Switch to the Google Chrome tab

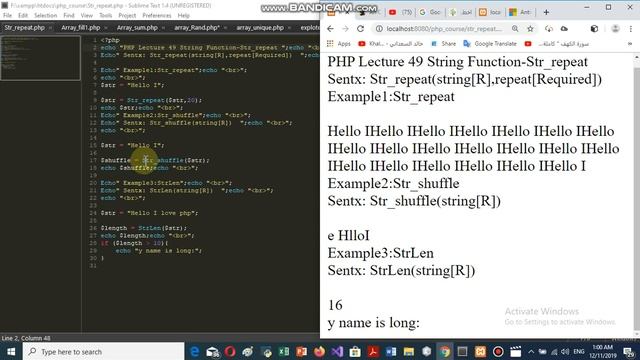(430, 12)
